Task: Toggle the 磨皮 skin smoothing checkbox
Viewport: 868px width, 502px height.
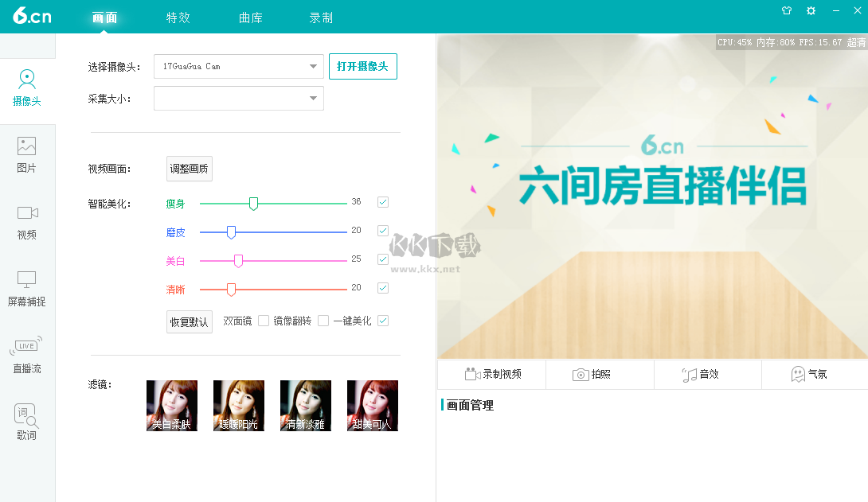Action: click(x=382, y=231)
